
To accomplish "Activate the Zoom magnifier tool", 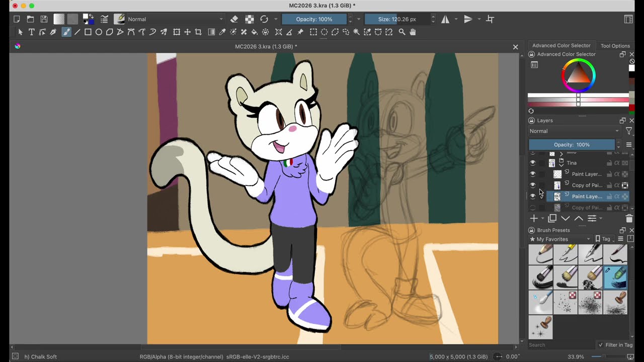I will pos(402,32).
